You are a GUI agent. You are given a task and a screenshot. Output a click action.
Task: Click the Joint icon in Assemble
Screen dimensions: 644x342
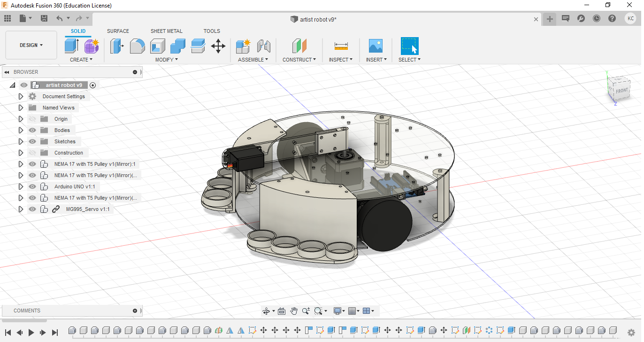tap(264, 46)
